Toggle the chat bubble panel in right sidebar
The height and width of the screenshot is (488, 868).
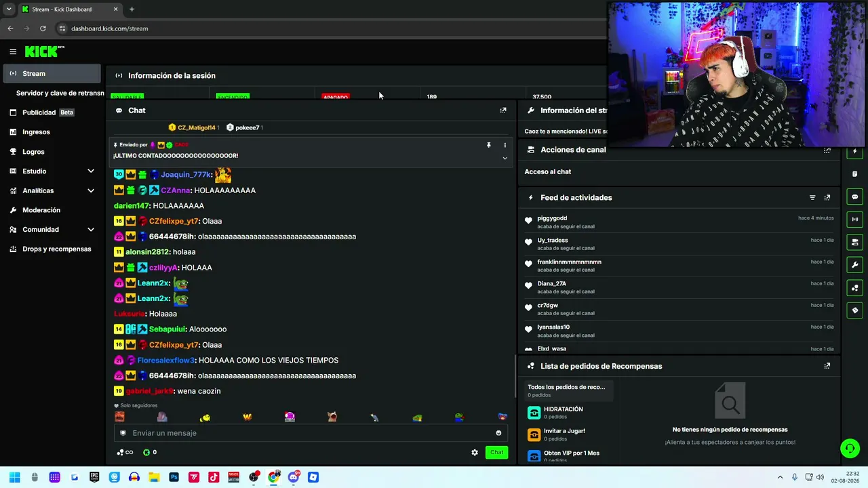pos(854,197)
